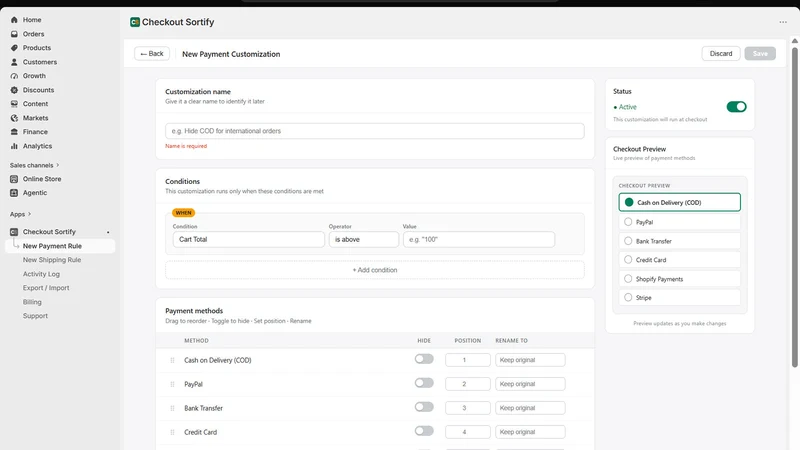Click the condition Value input field
Viewport: 800px width, 450px height.
pyautogui.click(x=479, y=239)
